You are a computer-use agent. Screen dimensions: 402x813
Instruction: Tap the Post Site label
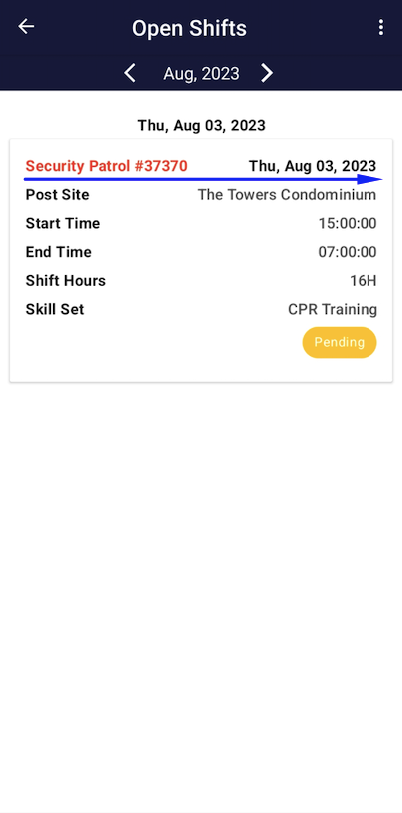[58, 195]
